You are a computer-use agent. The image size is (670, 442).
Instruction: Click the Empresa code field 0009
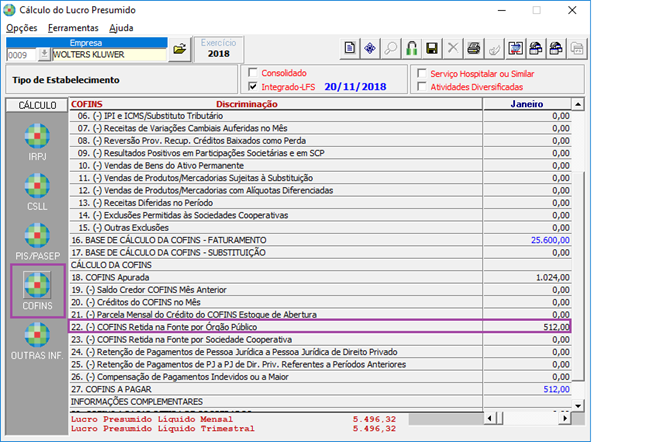(22, 55)
